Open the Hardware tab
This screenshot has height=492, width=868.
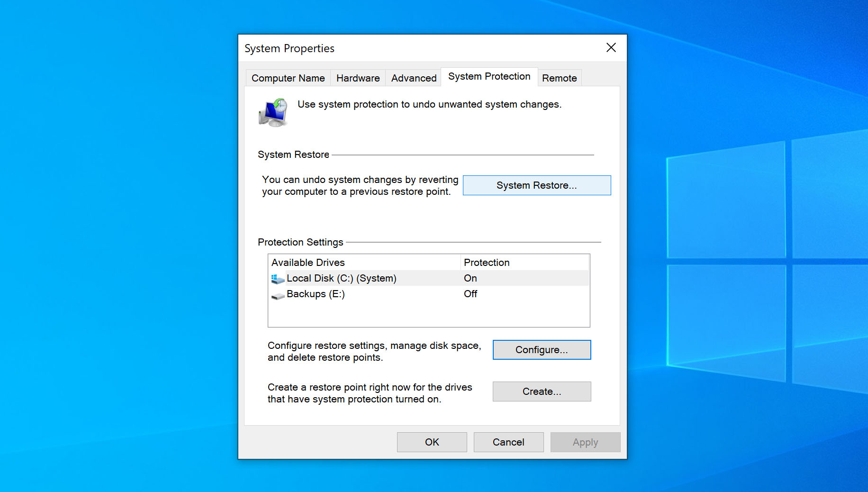point(358,78)
